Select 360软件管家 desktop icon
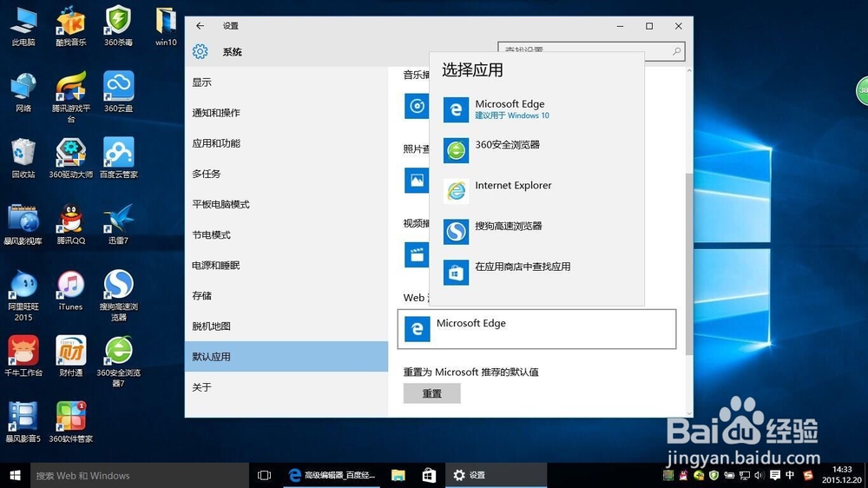The height and width of the screenshot is (488, 868). 71,422
